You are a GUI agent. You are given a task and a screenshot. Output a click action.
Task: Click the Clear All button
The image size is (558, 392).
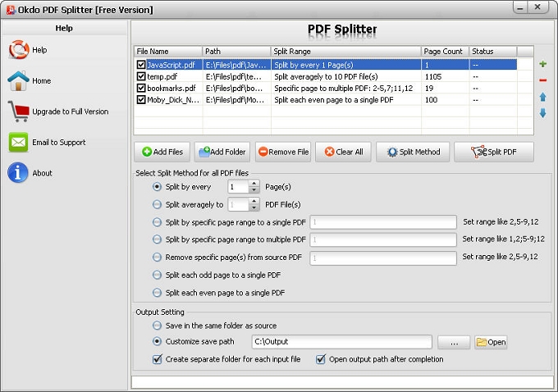pyautogui.click(x=343, y=152)
